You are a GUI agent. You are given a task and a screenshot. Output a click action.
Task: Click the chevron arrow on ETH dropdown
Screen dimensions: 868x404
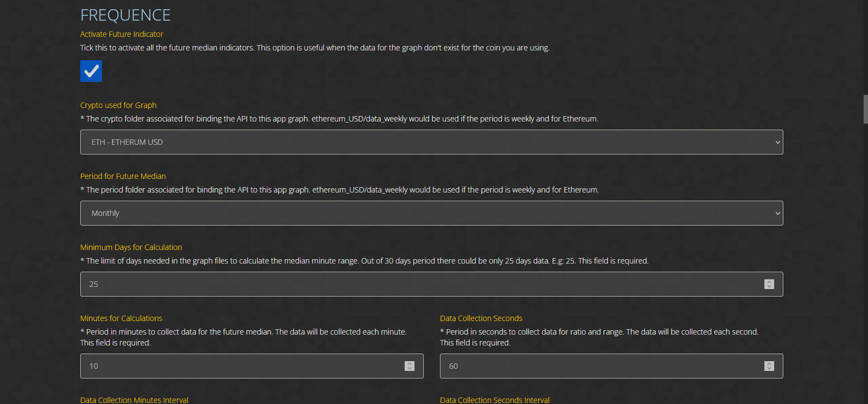coord(777,142)
